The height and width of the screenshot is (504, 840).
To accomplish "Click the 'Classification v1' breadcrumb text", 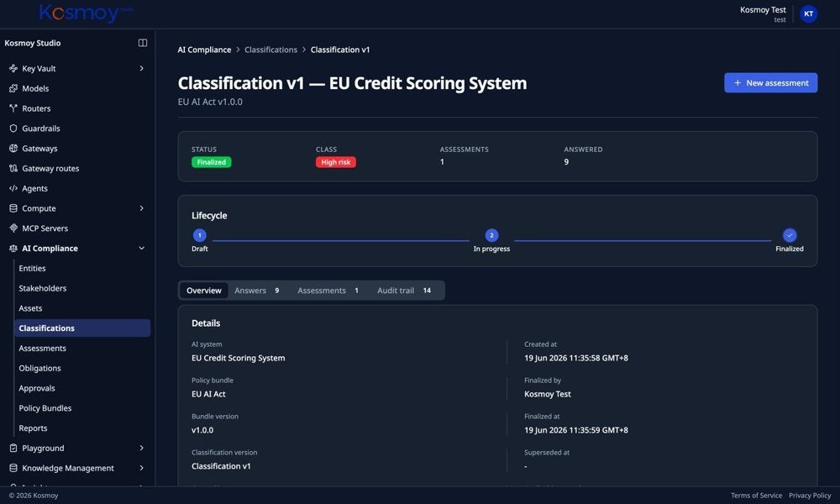I will tap(340, 50).
